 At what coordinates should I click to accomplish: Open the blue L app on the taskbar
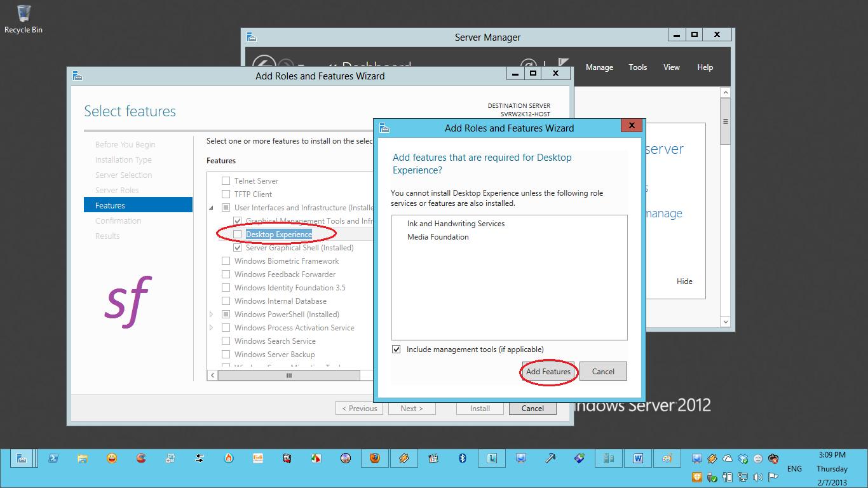coord(492,458)
